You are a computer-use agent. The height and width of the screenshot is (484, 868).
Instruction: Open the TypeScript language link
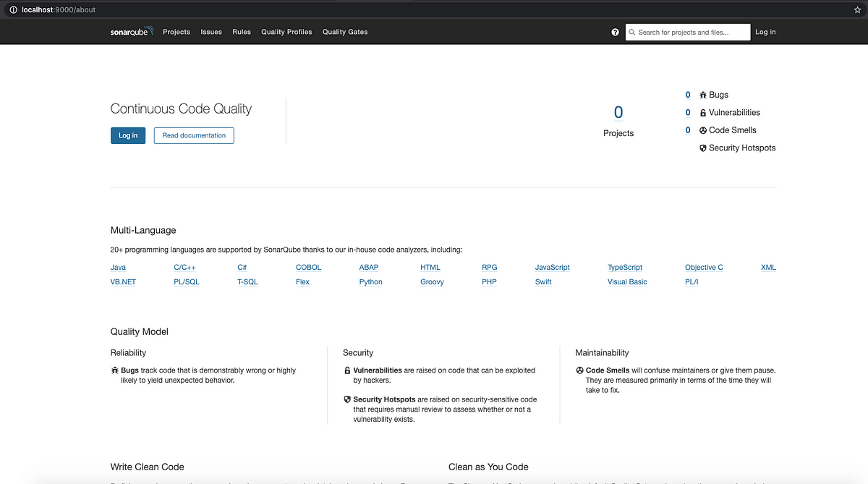click(x=625, y=268)
